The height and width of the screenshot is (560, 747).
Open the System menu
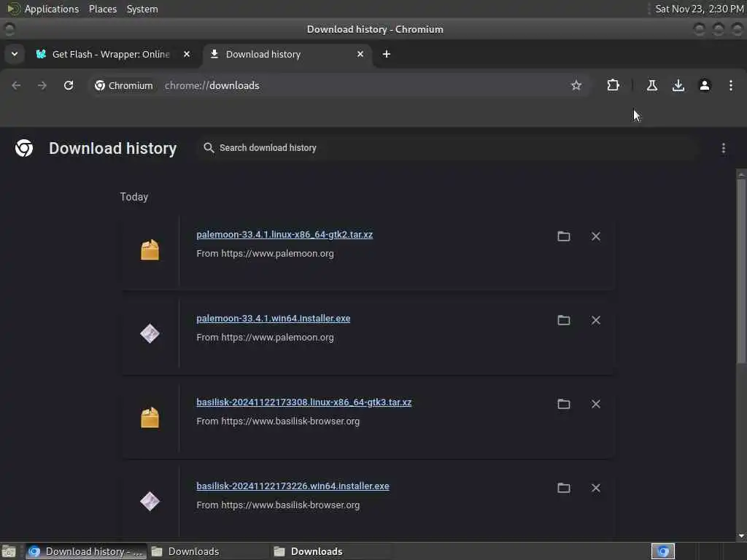[x=142, y=9]
